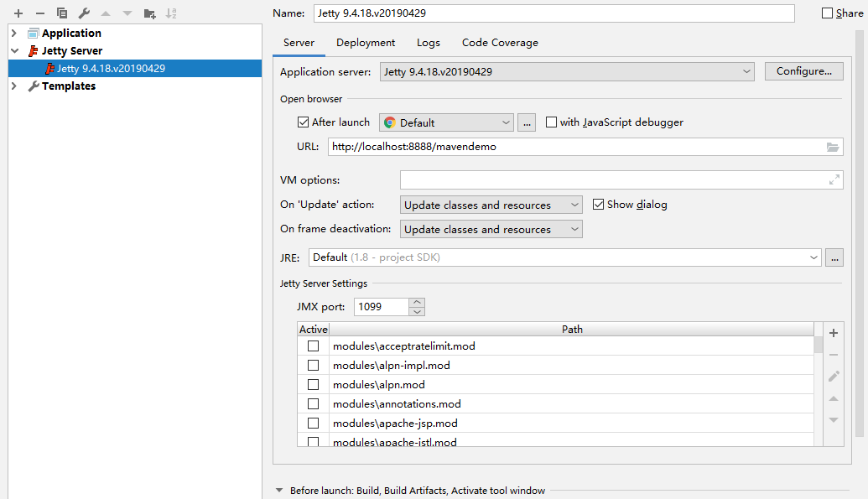Click the Configure... button
868x499 pixels.
pos(803,72)
